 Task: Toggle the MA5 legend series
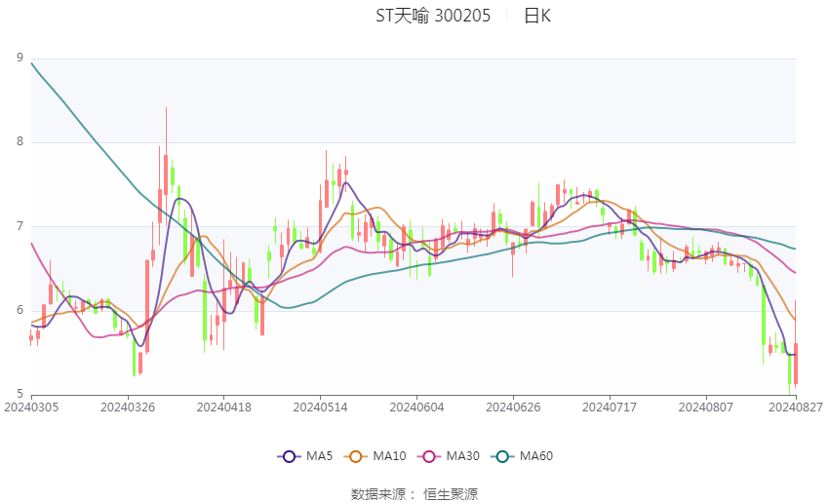point(305,456)
